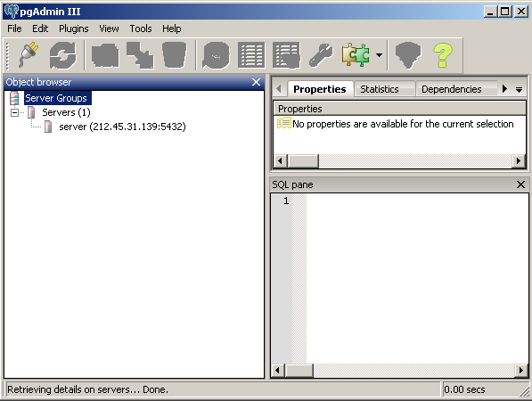Select server (212.45.31.139:5432) in tree

click(122, 127)
